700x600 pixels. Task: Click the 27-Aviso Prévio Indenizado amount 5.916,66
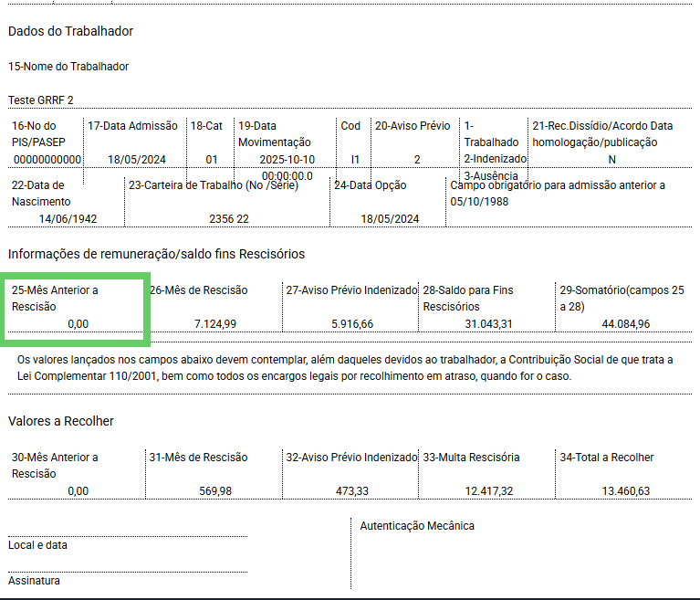coord(352,324)
